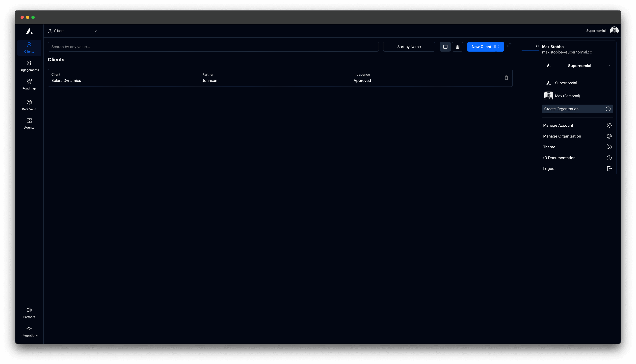This screenshot has width=636, height=364.
Task: Open the Integrations section
Action: click(29, 331)
